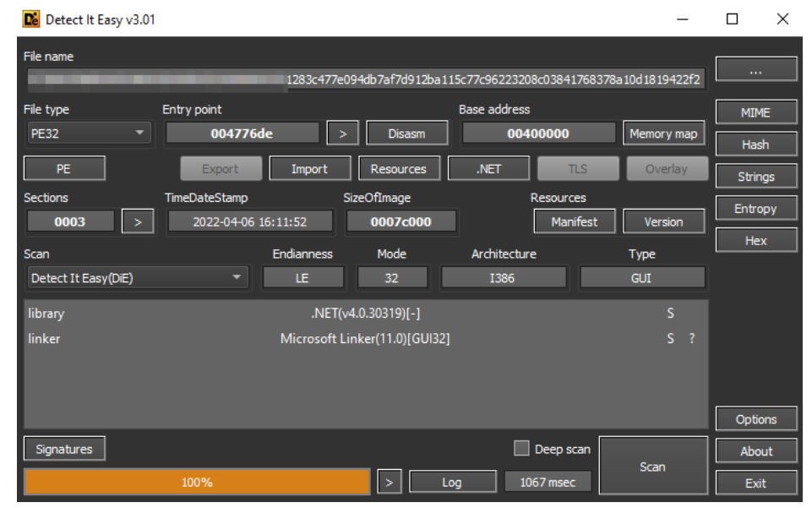Viewport: 812px width, 508px height.
Task: Click the Base address value 00400000
Action: pyautogui.click(x=538, y=134)
